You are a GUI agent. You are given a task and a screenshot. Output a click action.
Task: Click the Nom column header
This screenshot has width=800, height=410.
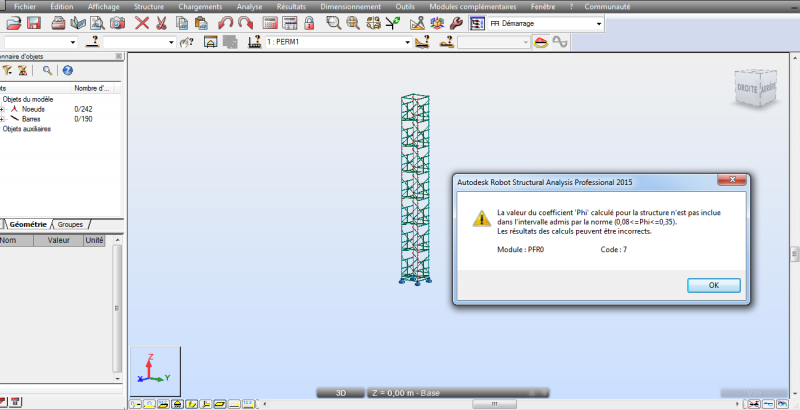pyautogui.click(x=16, y=240)
